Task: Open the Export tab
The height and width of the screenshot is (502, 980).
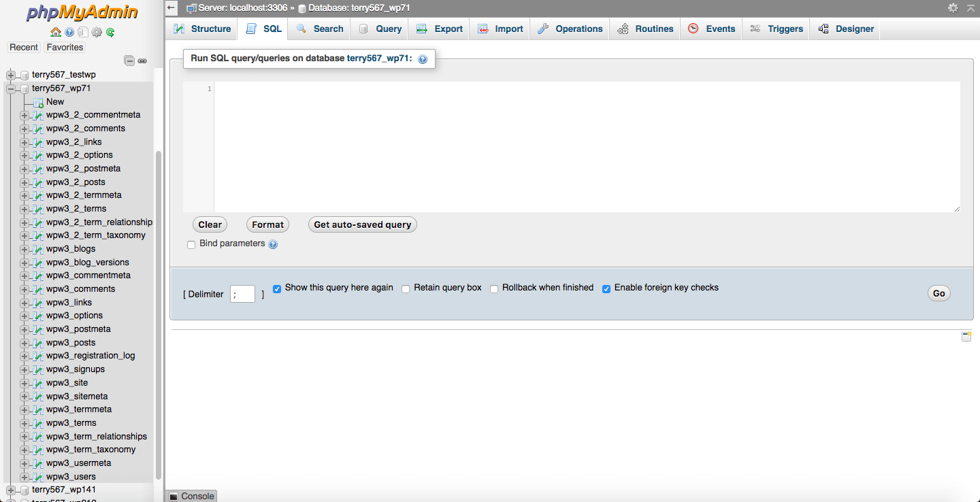Action: [x=440, y=29]
